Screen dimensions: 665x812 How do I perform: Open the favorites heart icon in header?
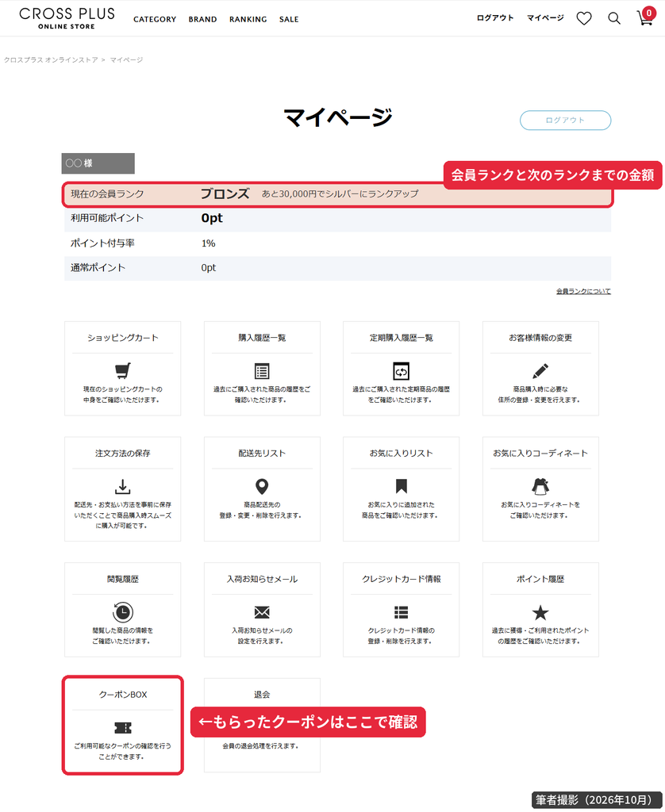click(x=583, y=19)
